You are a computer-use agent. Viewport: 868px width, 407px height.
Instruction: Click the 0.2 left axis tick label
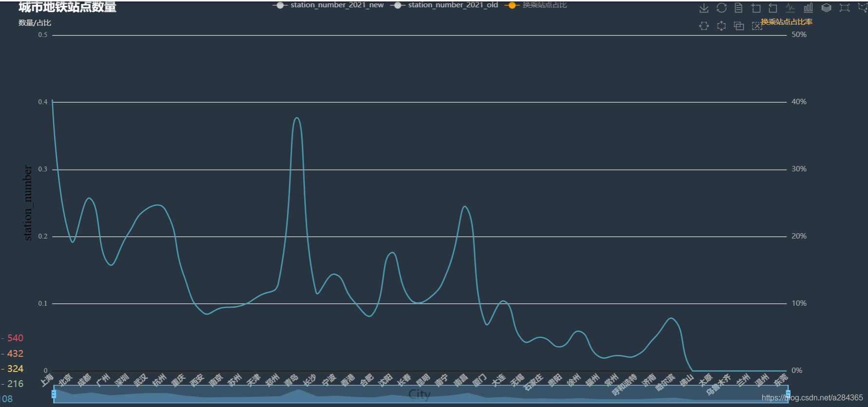tap(43, 236)
